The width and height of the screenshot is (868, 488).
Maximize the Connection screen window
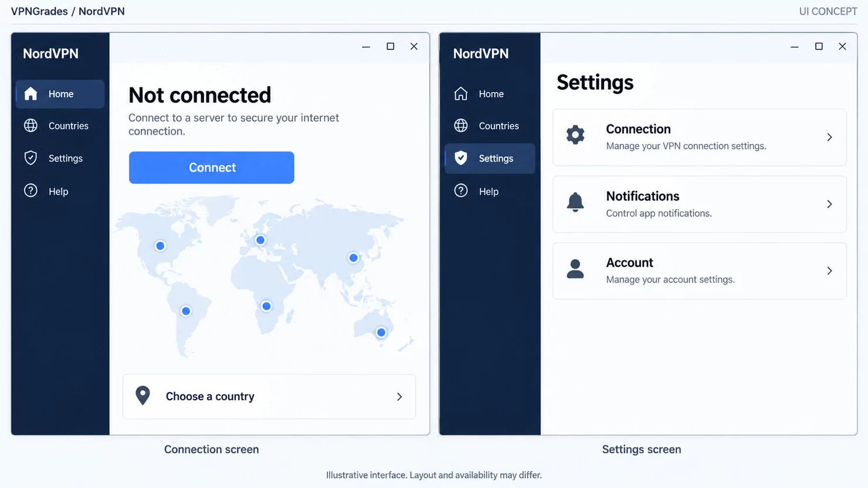pyautogui.click(x=391, y=46)
